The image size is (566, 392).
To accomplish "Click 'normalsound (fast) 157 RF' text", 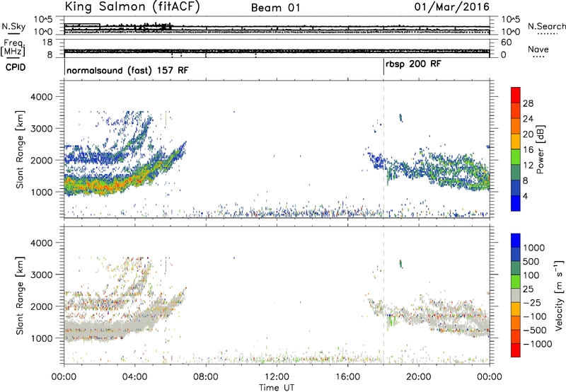I will coord(127,70).
